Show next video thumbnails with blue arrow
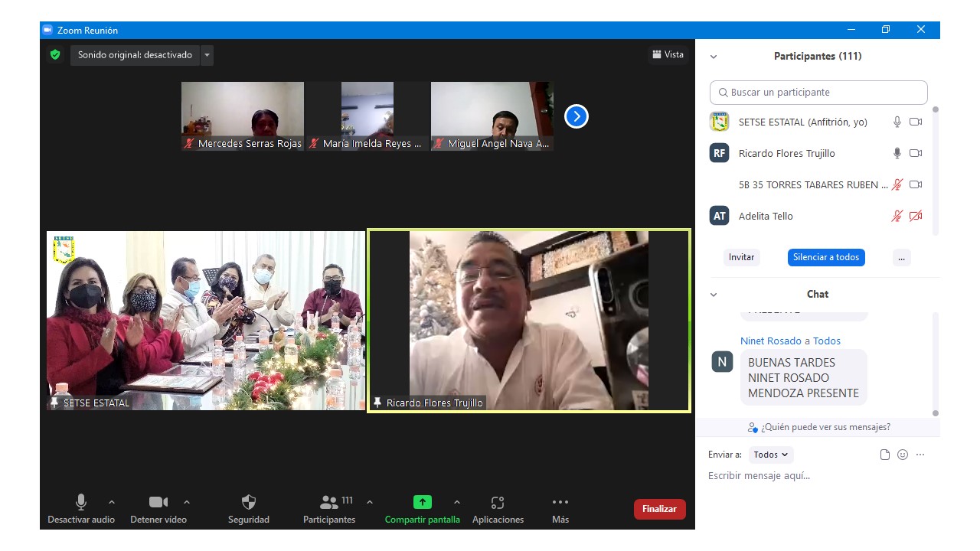The image size is (980, 551). coord(577,116)
